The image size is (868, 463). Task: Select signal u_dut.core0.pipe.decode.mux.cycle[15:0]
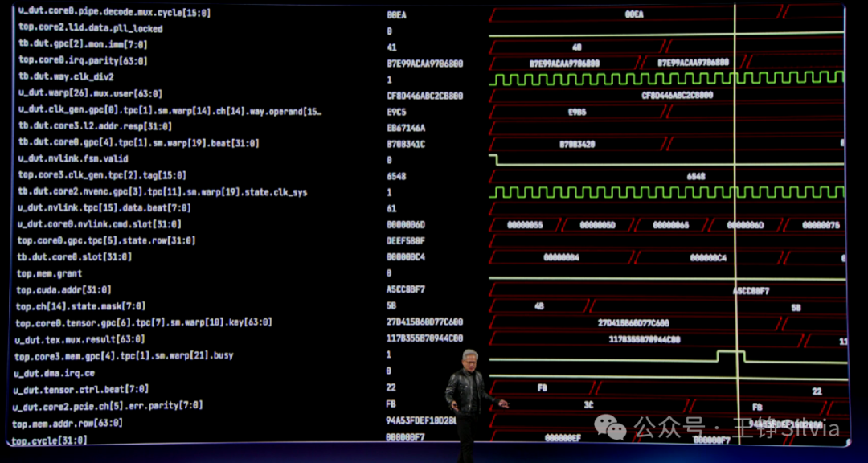coord(114,11)
